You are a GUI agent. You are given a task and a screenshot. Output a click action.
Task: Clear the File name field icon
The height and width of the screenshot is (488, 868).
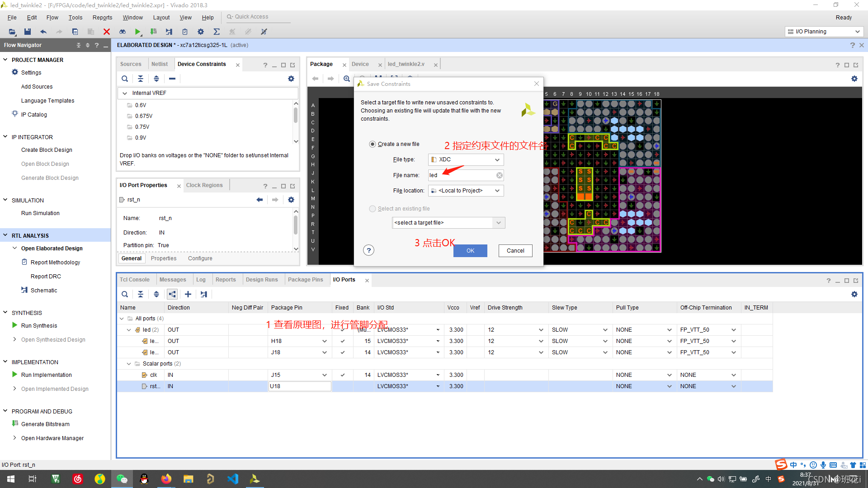[499, 175]
